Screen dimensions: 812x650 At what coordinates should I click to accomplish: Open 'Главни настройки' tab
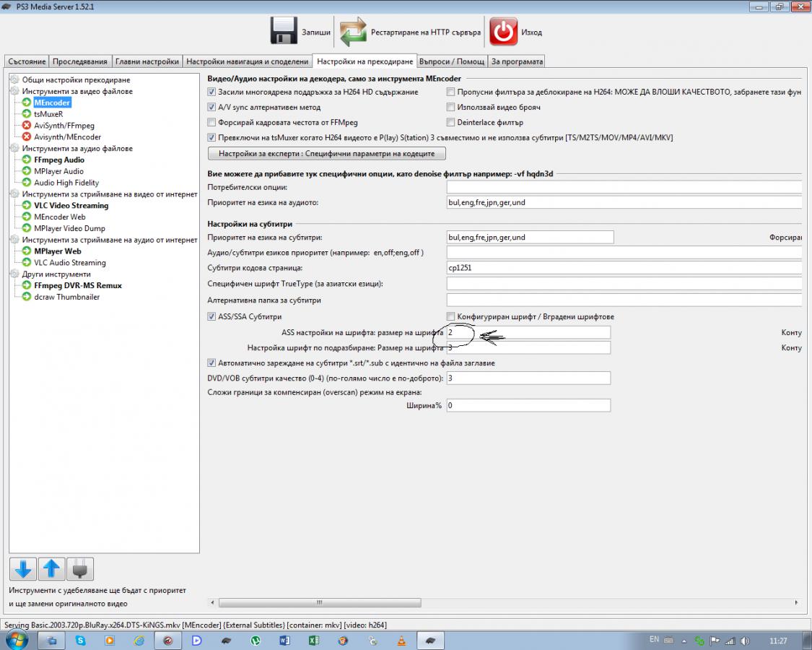click(147, 61)
